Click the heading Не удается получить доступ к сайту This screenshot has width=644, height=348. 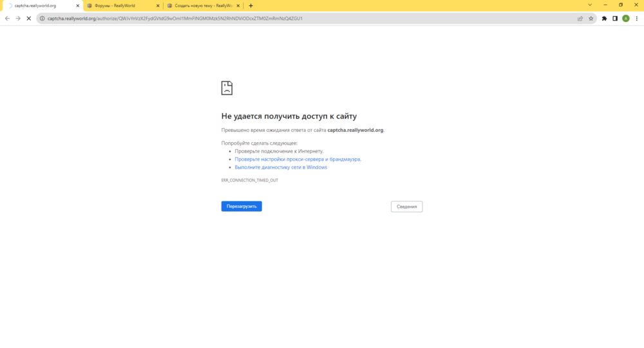click(x=289, y=116)
